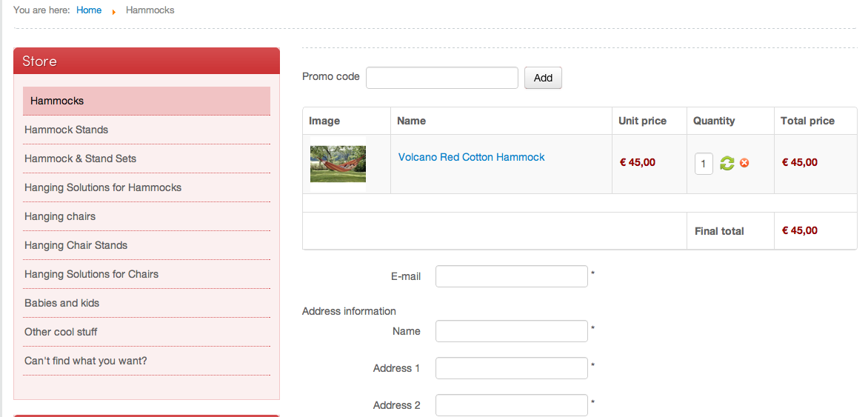Screen dimensions: 868x417
Task: Select the quantity field showing 1
Action: pos(704,164)
